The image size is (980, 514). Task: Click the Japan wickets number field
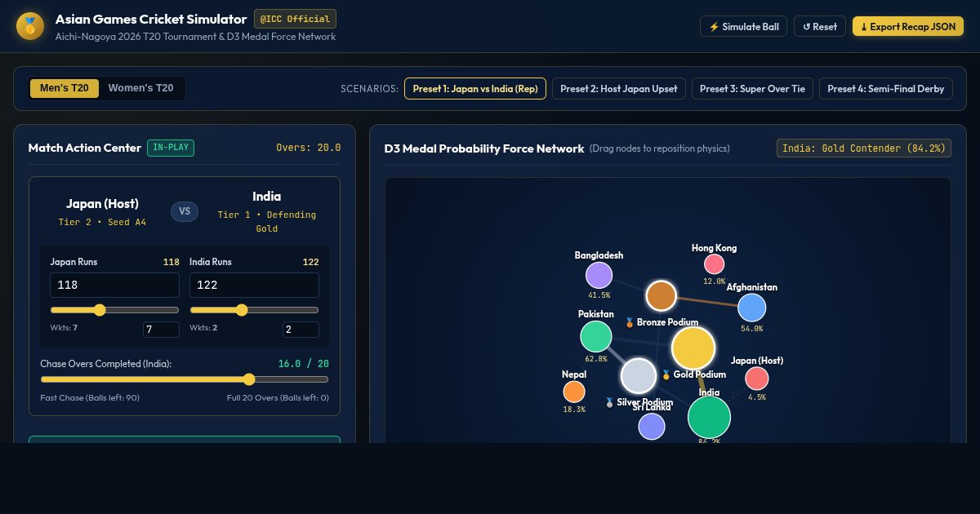[x=161, y=330]
